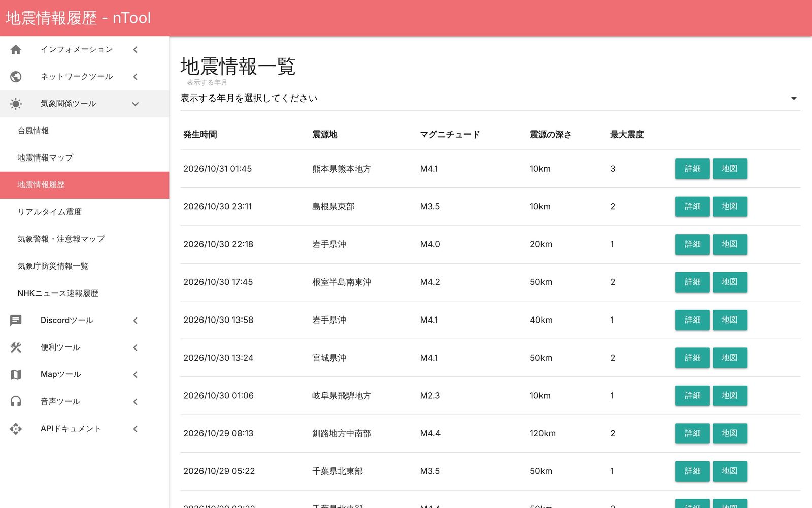Open the 表示する年月 month dropdown
812x508 pixels.
coord(490,99)
